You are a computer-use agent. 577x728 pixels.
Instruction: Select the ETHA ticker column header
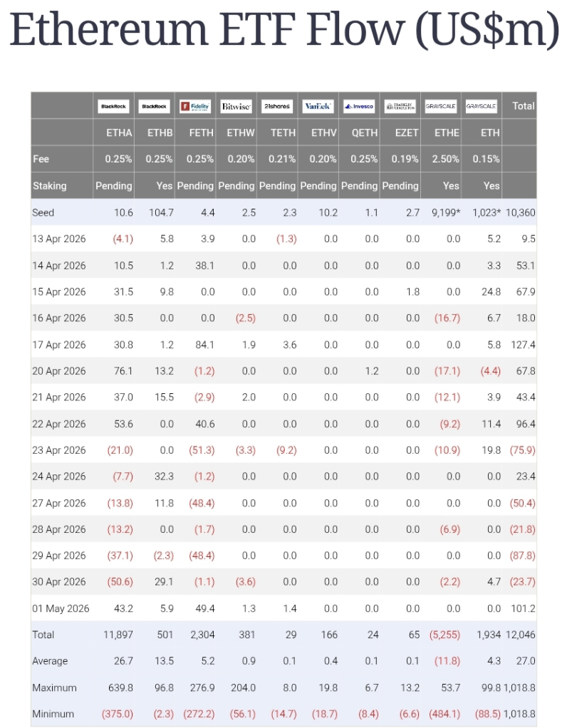coord(119,132)
